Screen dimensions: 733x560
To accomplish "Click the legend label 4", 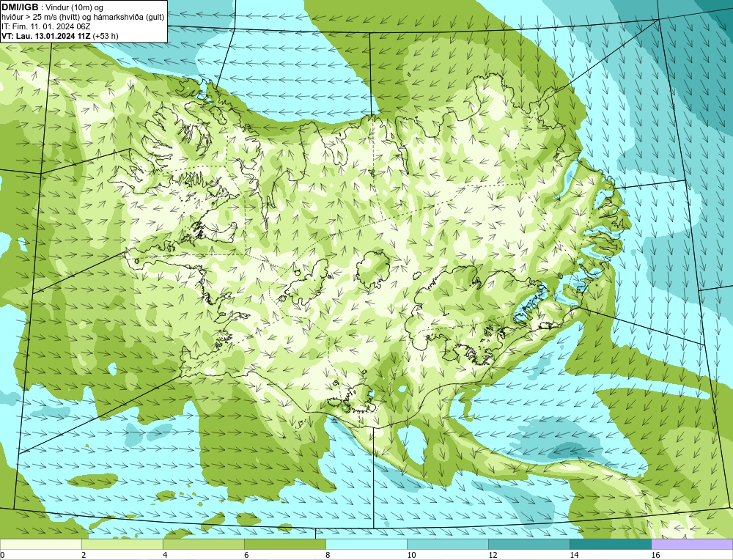I will click(x=165, y=555).
